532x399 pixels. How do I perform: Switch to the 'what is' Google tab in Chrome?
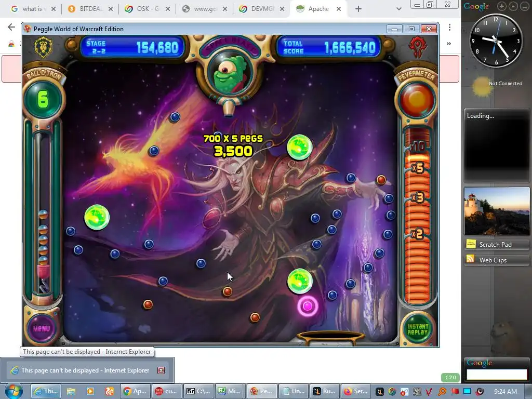pos(32,9)
